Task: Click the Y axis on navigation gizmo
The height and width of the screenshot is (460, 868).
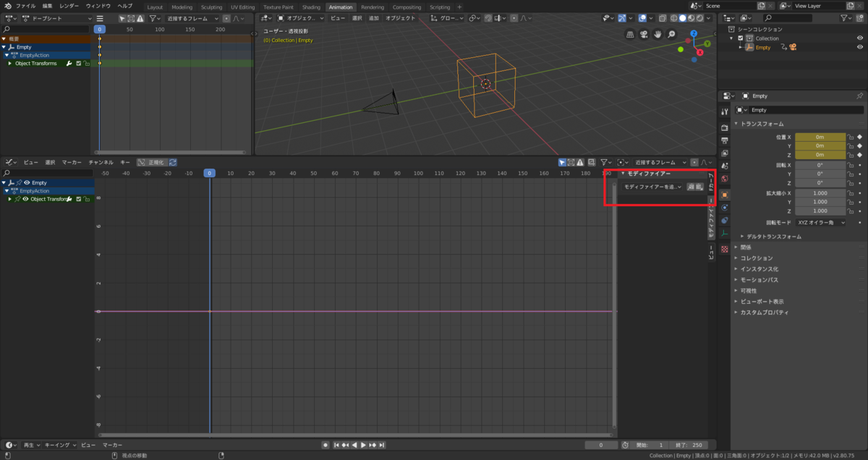Action: (707, 43)
